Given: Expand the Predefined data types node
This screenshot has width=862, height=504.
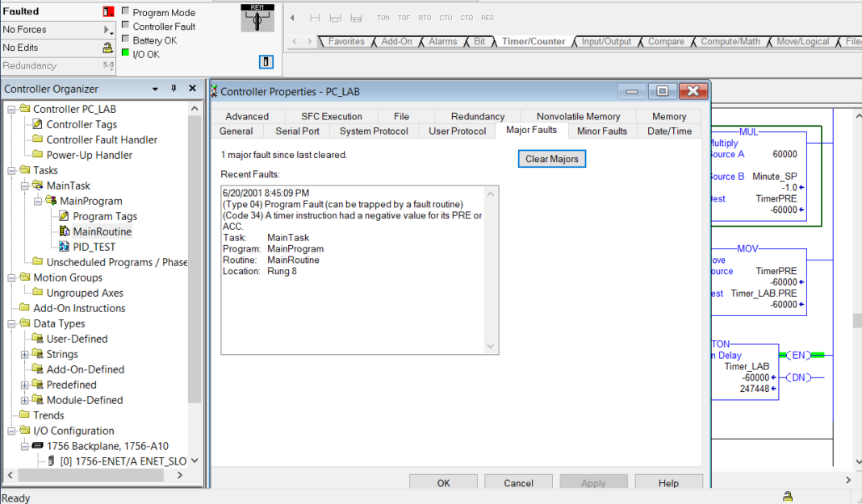Looking at the screenshot, I should [24, 385].
